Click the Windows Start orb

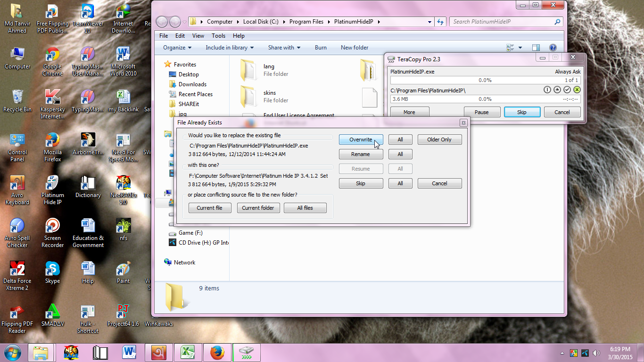[x=12, y=353]
